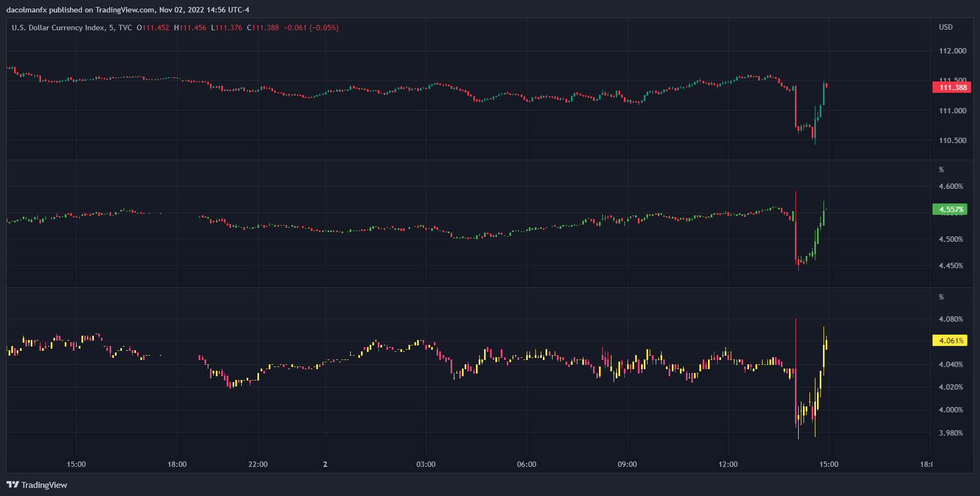
Task: Click the TradingView logo in the bottom corner
Action: pyautogui.click(x=37, y=485)
